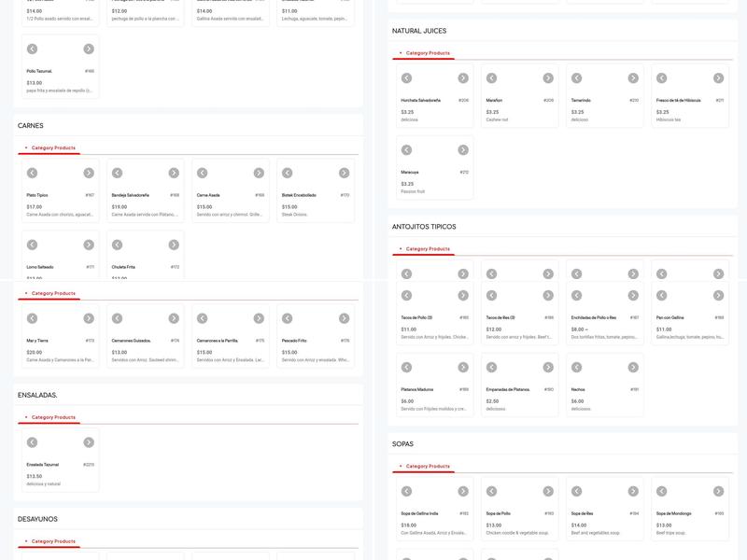Viewport: 747px width, 560px height.
Task: Click previous arrow on Nachos card
Action: tap(576, 367)
